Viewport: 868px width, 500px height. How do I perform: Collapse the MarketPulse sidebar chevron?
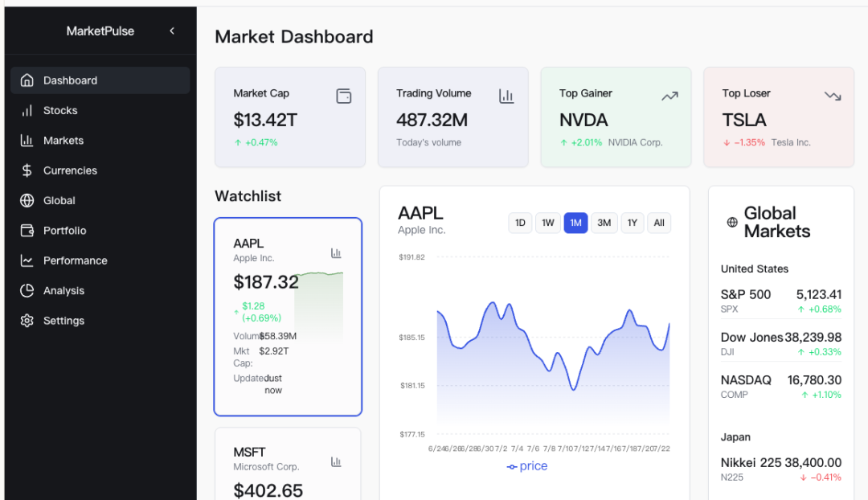pos(172,31)
